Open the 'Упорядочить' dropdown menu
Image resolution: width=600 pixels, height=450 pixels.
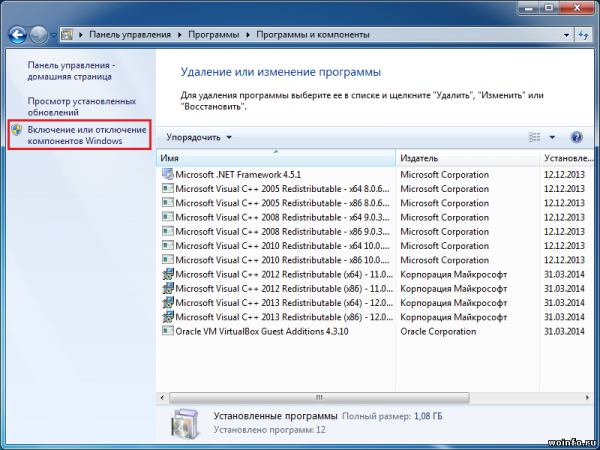click(199, 137)
